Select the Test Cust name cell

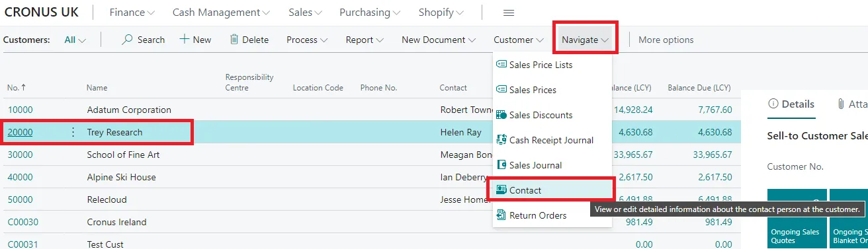pos(105,244)
